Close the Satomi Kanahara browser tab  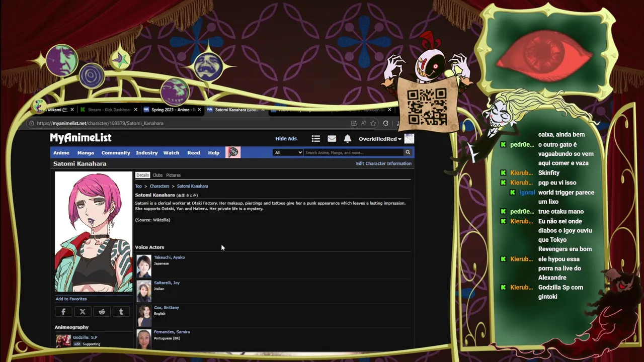point(262,110)
